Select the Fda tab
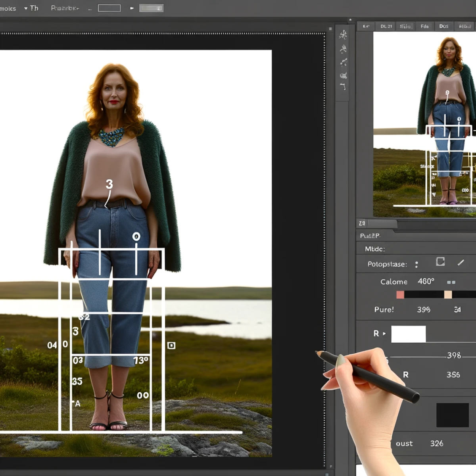This screenshot has height=476, width=476. tap(424, 26)
